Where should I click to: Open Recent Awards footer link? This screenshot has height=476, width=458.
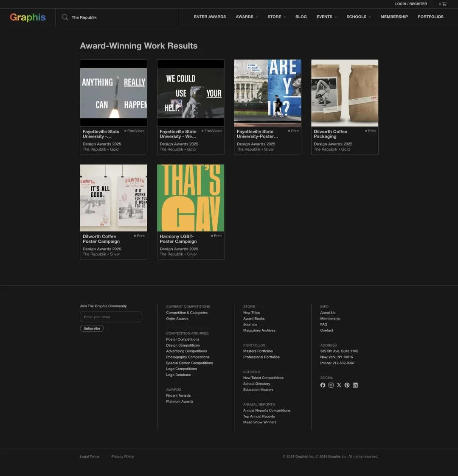pyautogui.click(x=178, y=395)
